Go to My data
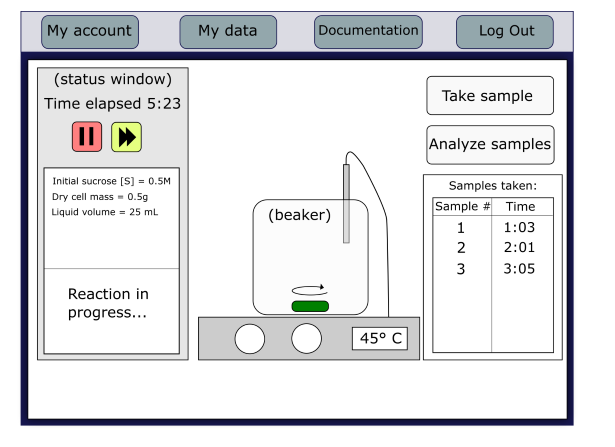Viewport: 615px width, 447px height. (227, 31)
